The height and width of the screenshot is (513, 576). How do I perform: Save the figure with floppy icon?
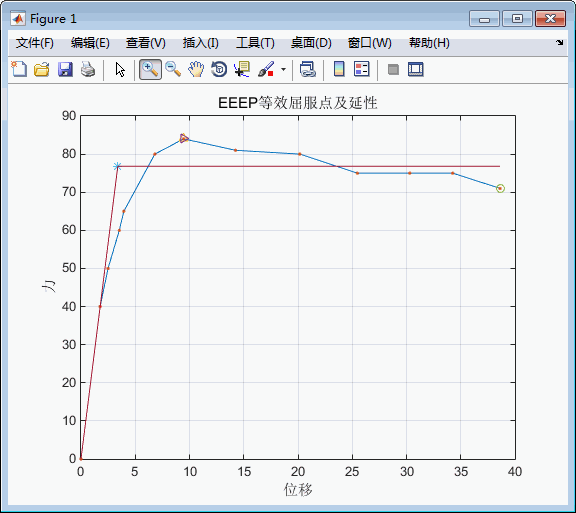[65, 69]
